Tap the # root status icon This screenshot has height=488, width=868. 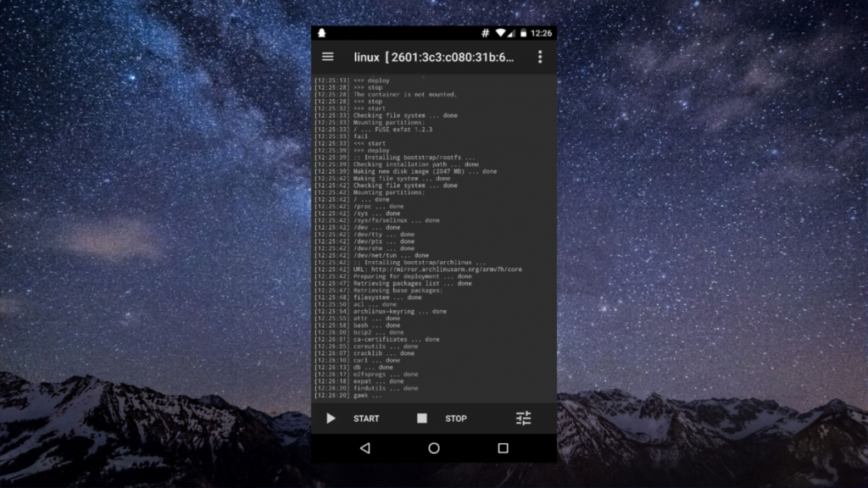click(x=486, y=33)
